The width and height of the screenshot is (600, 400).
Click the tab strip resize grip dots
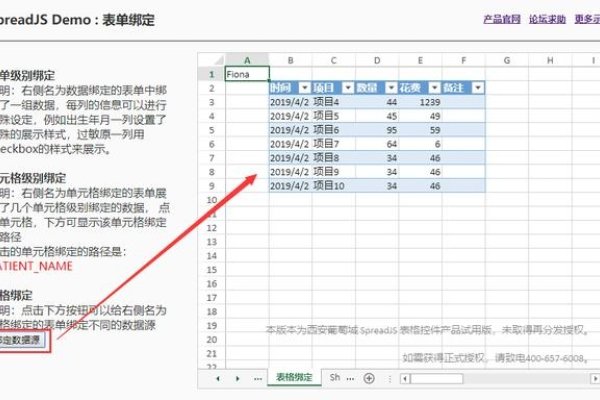[390, 379]
